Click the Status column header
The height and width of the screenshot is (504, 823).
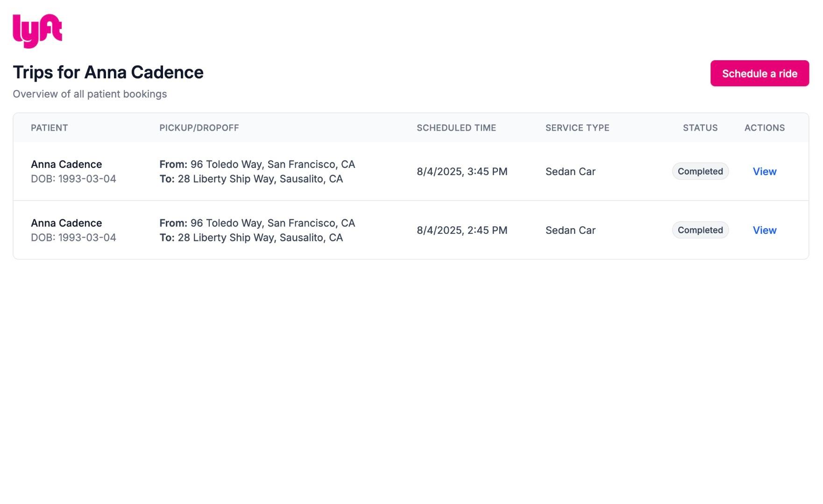coord(700,128)
